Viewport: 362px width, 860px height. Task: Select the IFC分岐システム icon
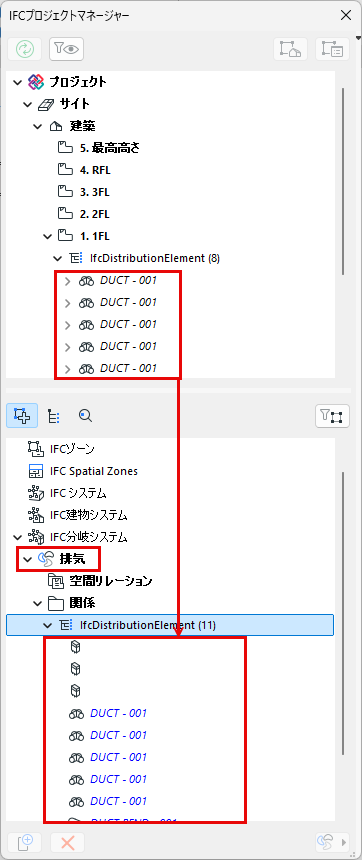tap(36, 537)
